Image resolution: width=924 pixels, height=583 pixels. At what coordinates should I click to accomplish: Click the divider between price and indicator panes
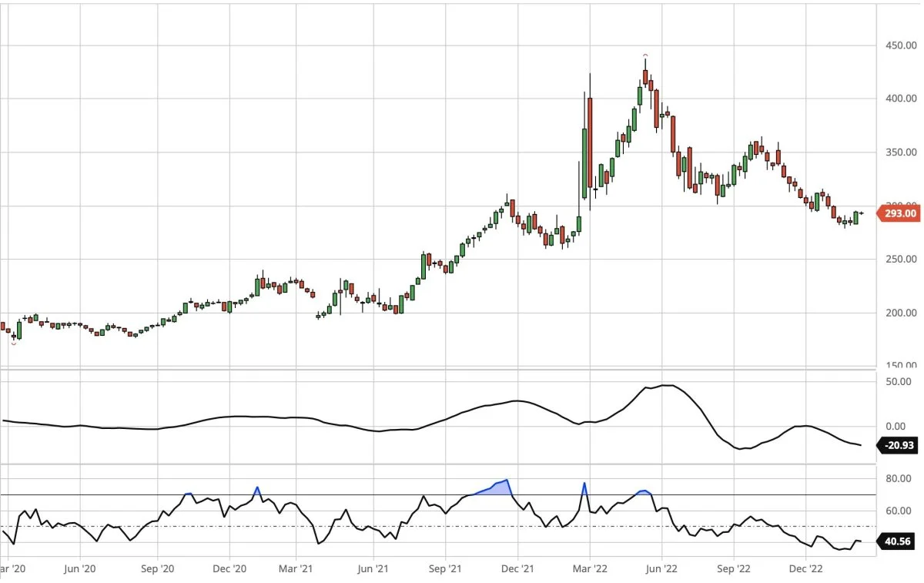(439, 370)
